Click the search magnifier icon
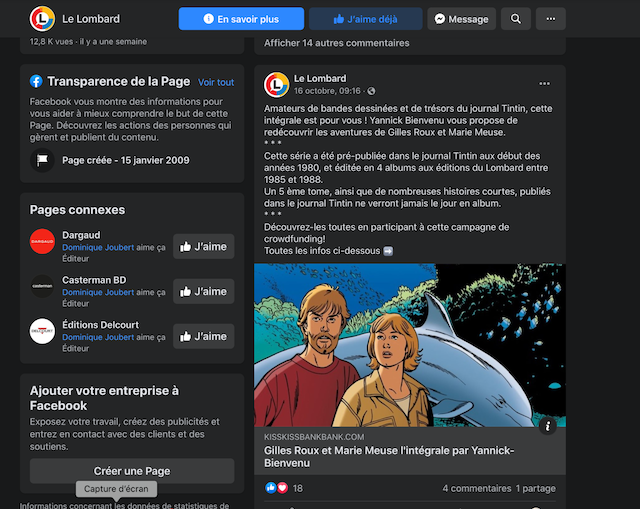Viewport: 640px width, 509px height. click(x=516, y=19)
